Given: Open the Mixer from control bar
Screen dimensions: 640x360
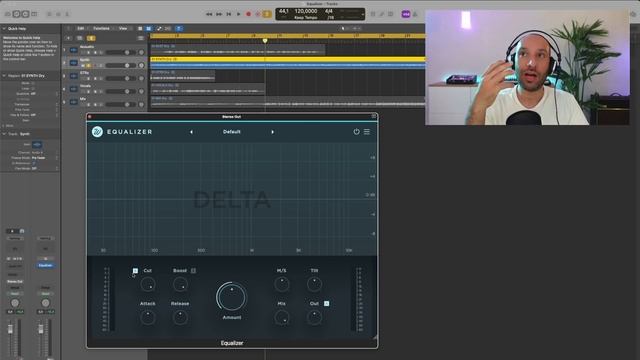Looking at the screenshot, I should (x=58, y=14).
